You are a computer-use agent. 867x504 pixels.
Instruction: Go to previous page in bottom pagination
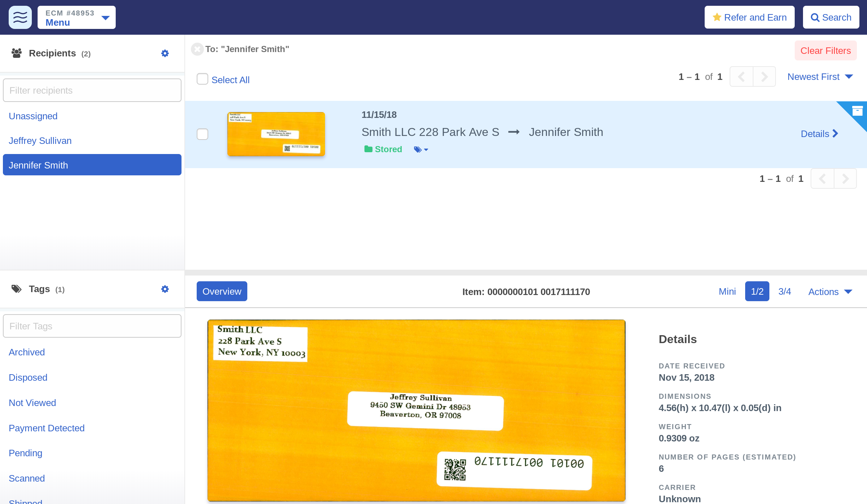[x=823, y=179]
